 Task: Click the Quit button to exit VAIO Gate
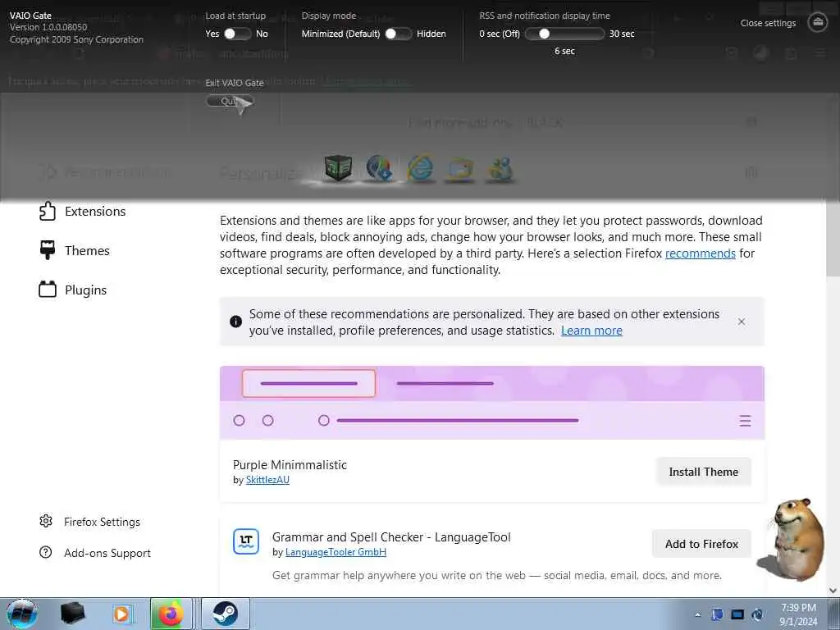point(230,101)
